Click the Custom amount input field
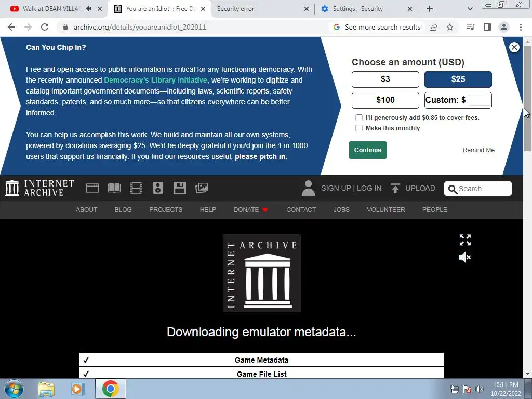 (480, 100)
